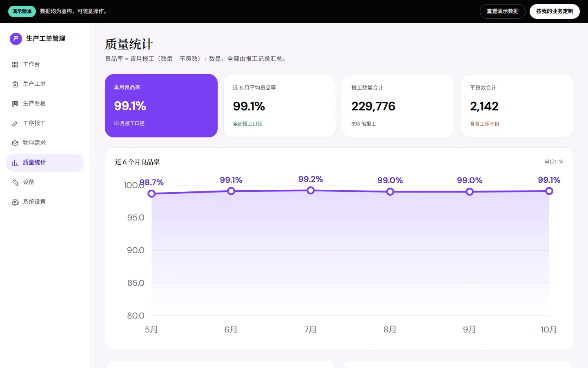Click the 系统设置 gear icon
Image resolution: width=588 pixels, height=368 pixels.
15,202
